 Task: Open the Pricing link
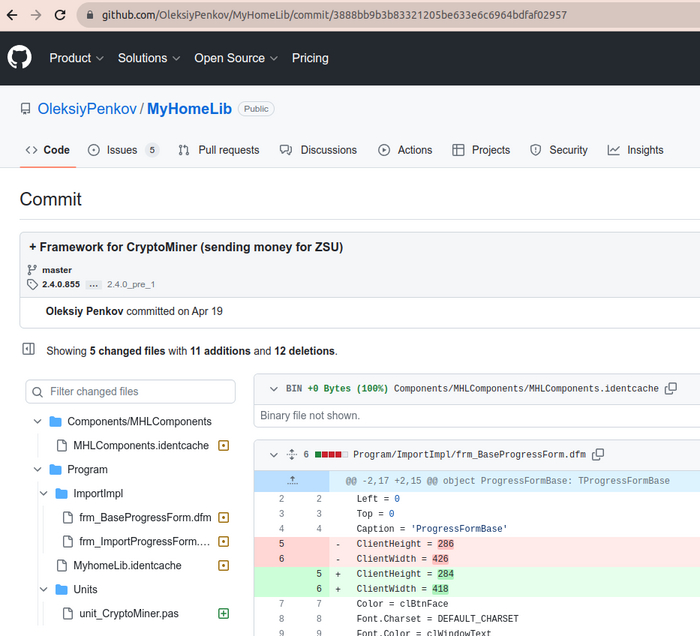click(x=310, y=58)
